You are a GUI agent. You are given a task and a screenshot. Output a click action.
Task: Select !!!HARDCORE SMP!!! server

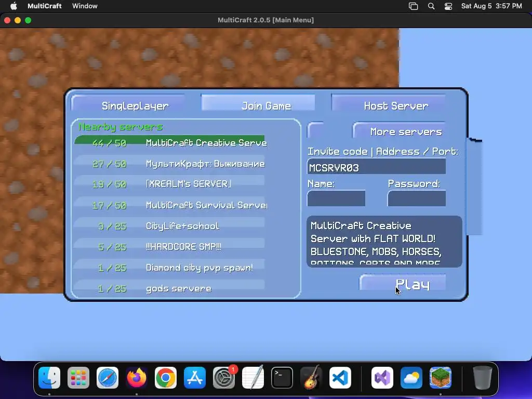170,247
